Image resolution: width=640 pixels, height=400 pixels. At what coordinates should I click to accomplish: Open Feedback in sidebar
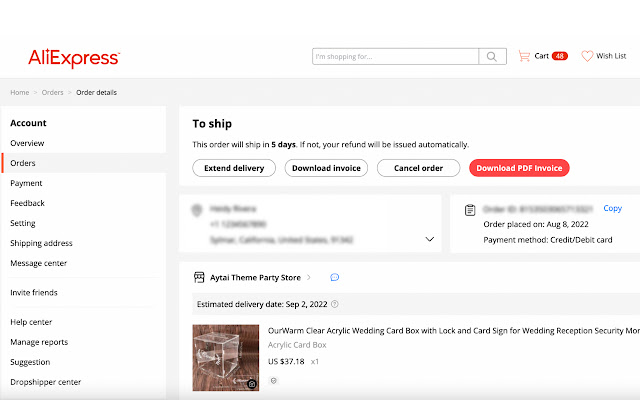27,203
